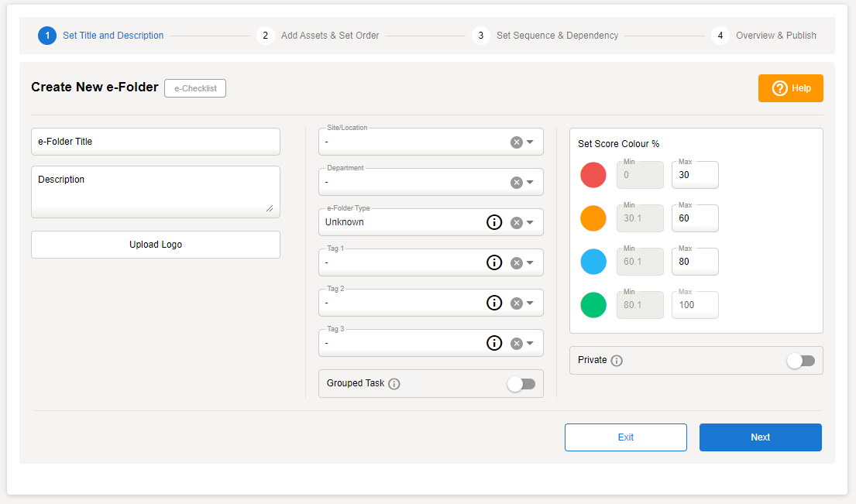This screenshot has height=504, width=856.
Task: Click the Exit button
Action: [x=625, y=437]
